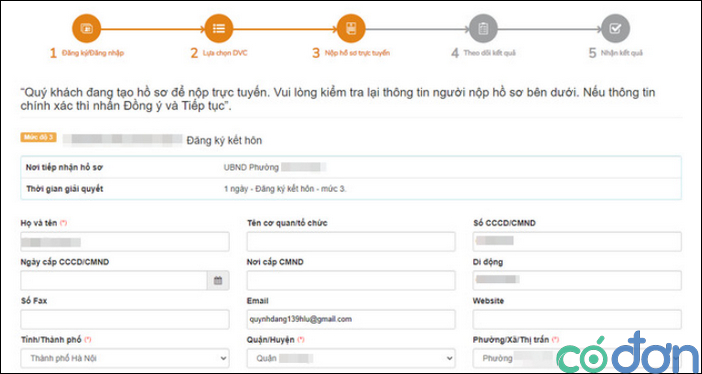
Task: Open the Tỉnh/Thành phố dropdown
Action: (125, 358)
